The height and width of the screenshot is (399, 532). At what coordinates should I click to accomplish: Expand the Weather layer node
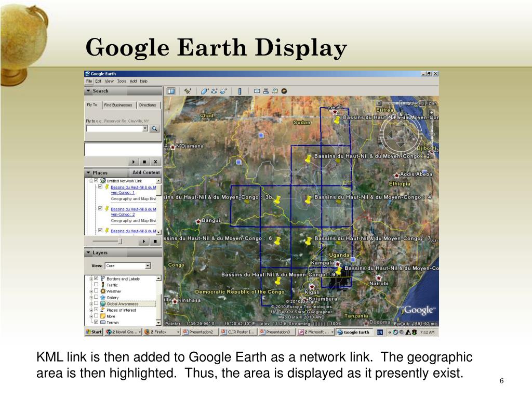pyautogui.click(x=91, y=291)
